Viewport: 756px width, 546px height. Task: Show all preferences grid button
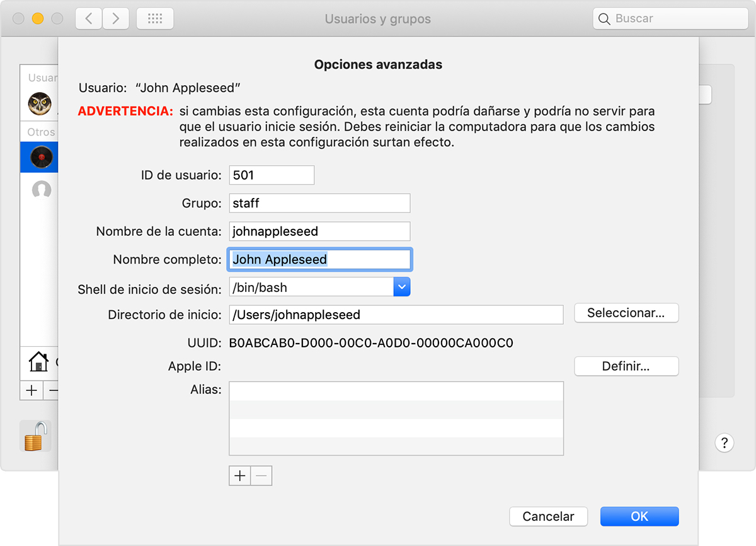click(x=155, y=19)
